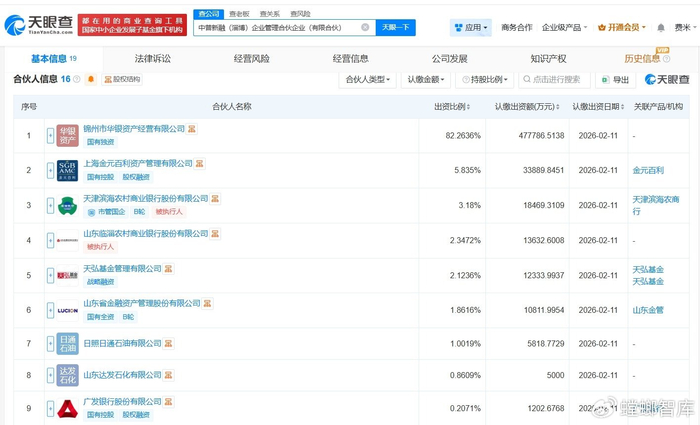Click the LUCION logo in row 6
The image size is (700, 425).
pyautogui.click(x=67, y=310)
